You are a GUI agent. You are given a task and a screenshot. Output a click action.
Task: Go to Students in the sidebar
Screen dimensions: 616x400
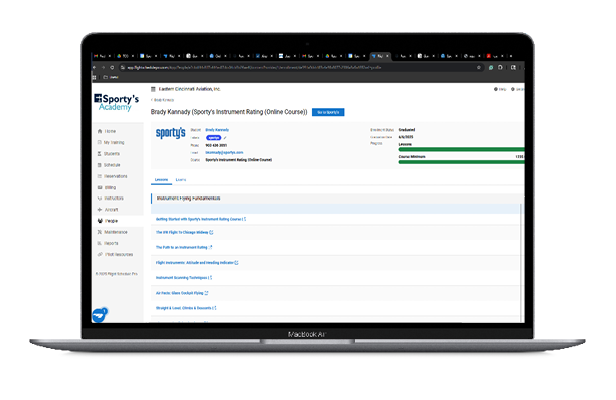(x=112, y=154)
